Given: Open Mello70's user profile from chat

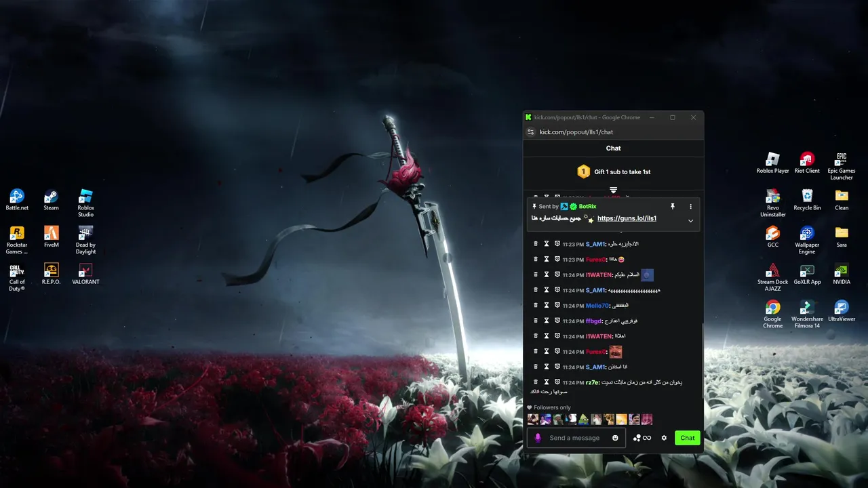Looking at the screenshot, I should tap(597, 306).
